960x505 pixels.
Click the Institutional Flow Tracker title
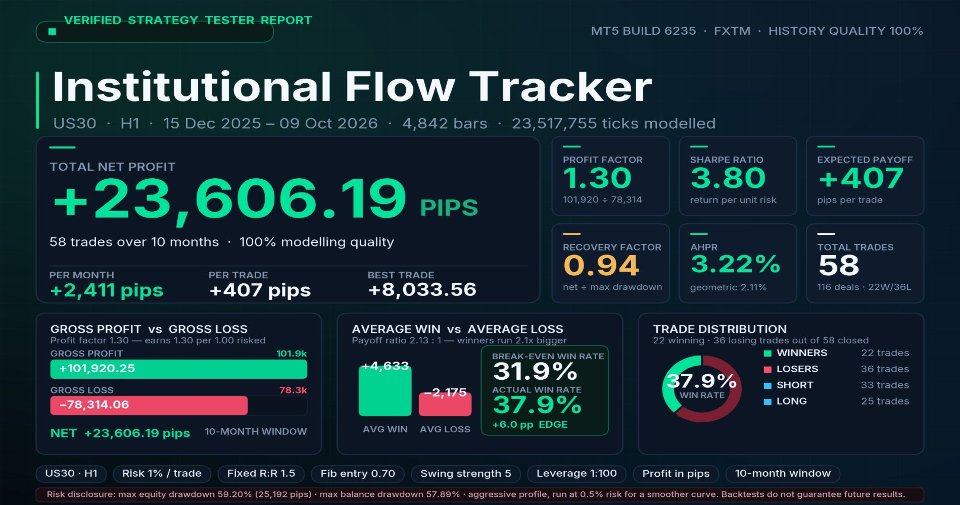tap(352, 86)
